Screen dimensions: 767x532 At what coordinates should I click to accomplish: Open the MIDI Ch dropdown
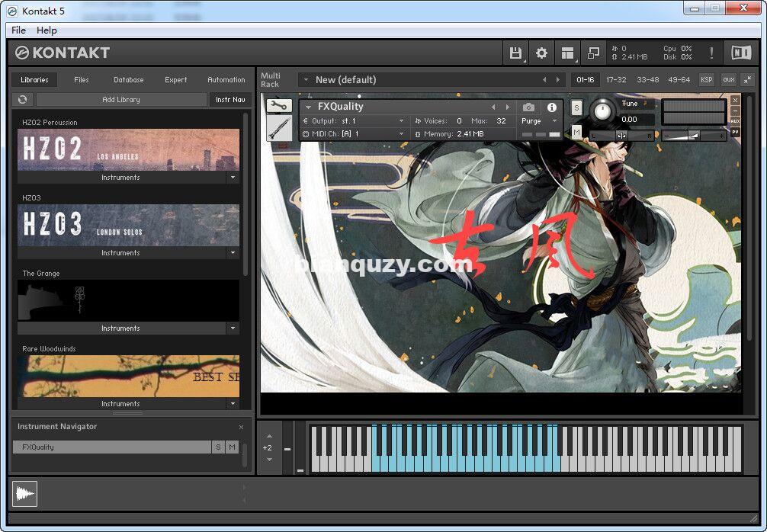401,133
